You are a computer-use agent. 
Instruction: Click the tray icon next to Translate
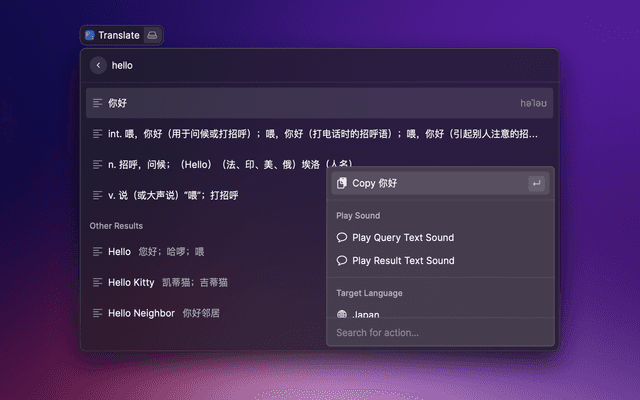coord(151,35)
